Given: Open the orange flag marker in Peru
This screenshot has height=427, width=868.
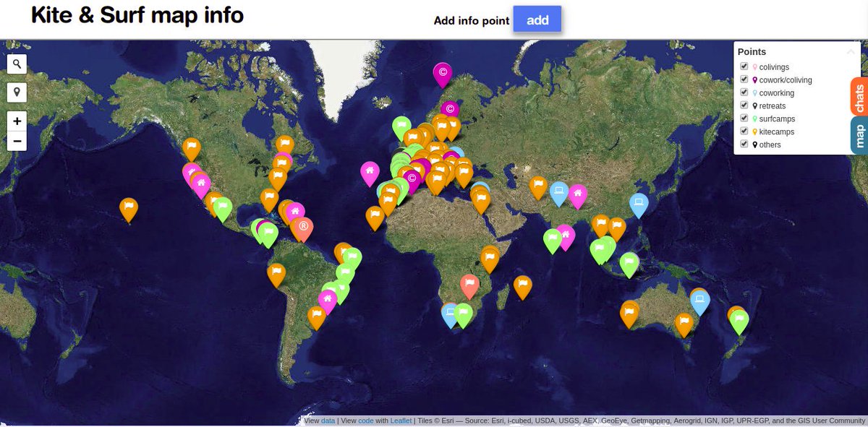Looking at the screenshot, I should [276, 275].
